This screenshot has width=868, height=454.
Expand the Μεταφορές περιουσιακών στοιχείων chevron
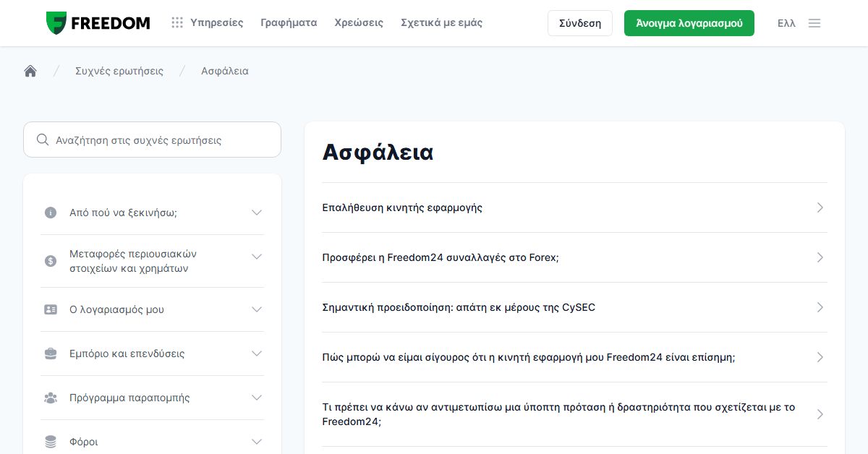[x=257, y=257]
